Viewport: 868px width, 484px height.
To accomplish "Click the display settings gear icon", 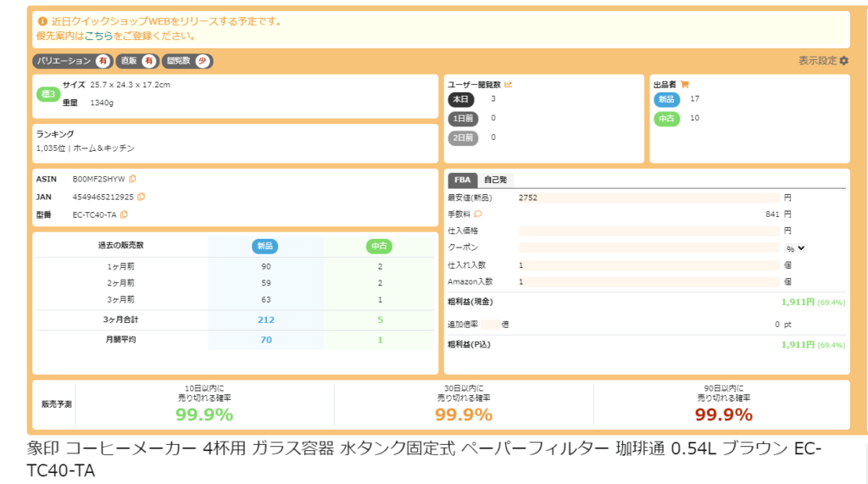I will click(x=843, y=60).
